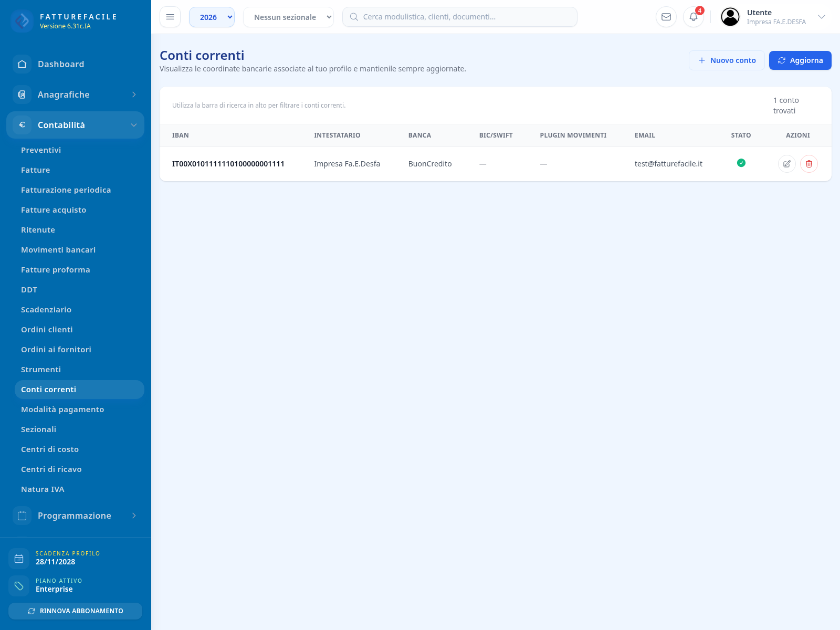Click the Piano attivo tag icon
Image resolution: width=840 pixels, height=630 pixels.
[x=19, y=586]
